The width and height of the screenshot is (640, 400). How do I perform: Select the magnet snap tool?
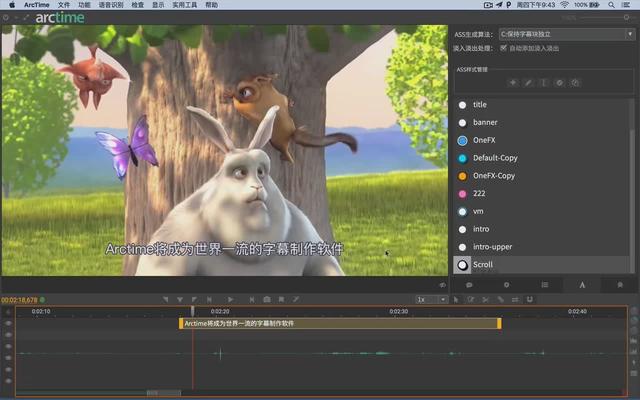click(x=529, y=300)
